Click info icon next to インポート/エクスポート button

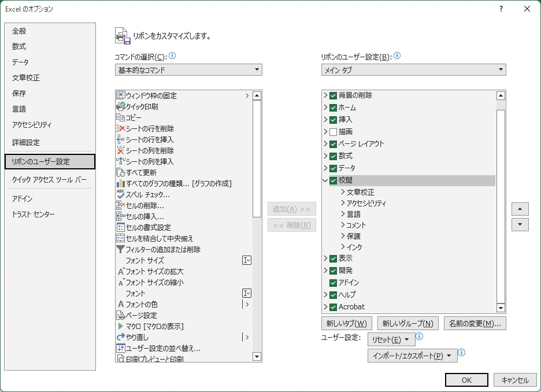pyautogui.click(x=462, y=352)
